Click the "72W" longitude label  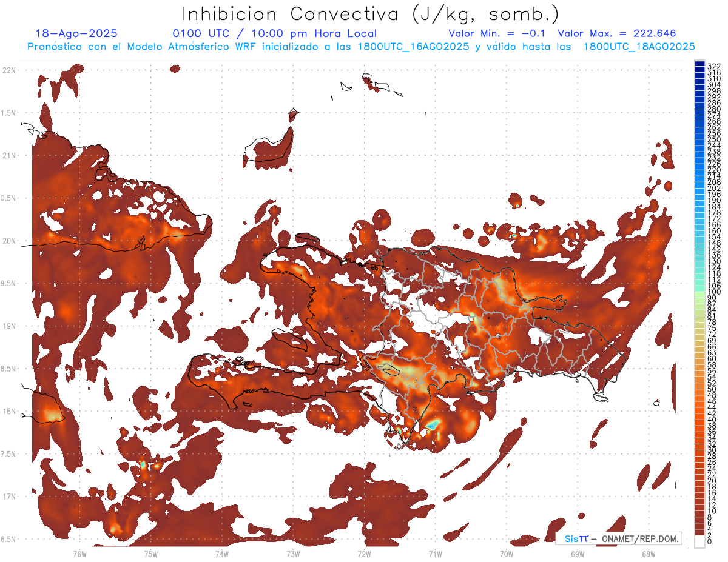click(364, 553)
